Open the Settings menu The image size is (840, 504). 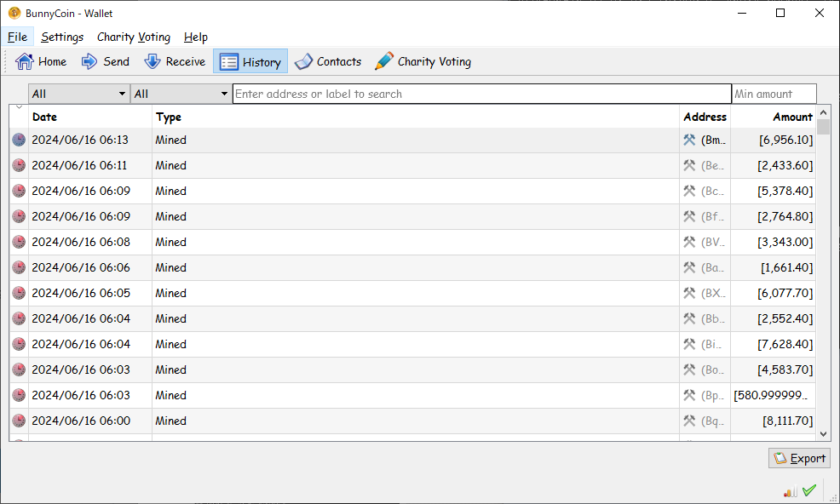(62, 37)
